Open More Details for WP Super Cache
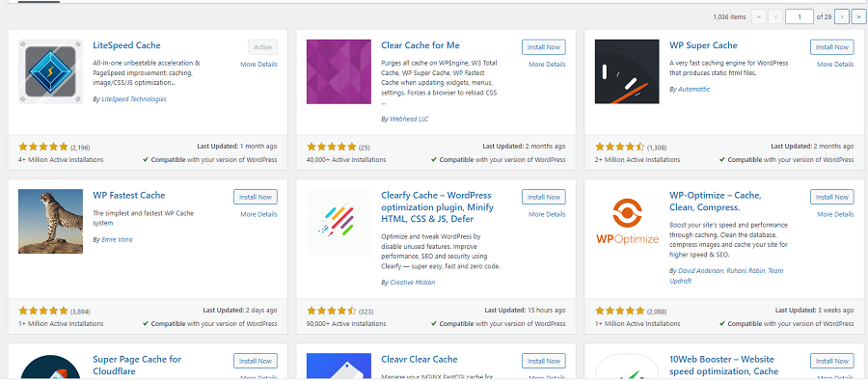This screenshot has width=868, height=381. click(835, 65)
